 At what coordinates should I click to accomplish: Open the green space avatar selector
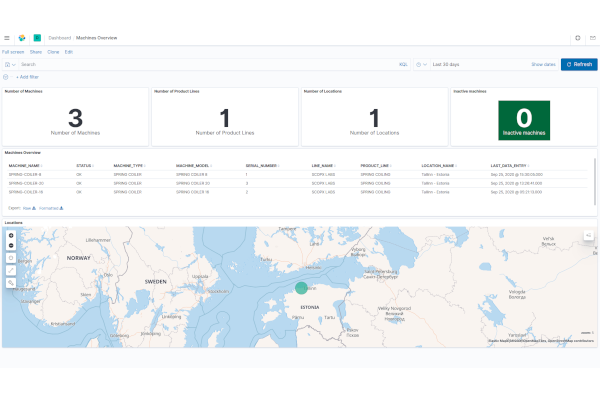37,38
